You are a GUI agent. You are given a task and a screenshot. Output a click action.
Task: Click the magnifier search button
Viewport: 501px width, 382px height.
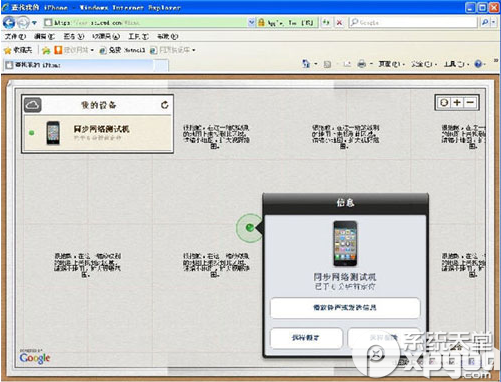485,22
